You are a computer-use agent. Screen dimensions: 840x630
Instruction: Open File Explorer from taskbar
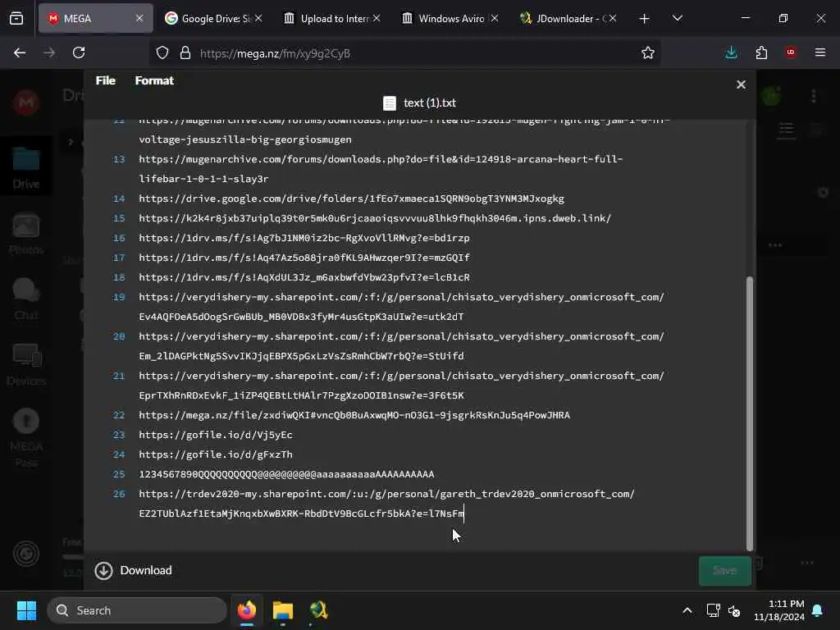[x=283, y=610]
